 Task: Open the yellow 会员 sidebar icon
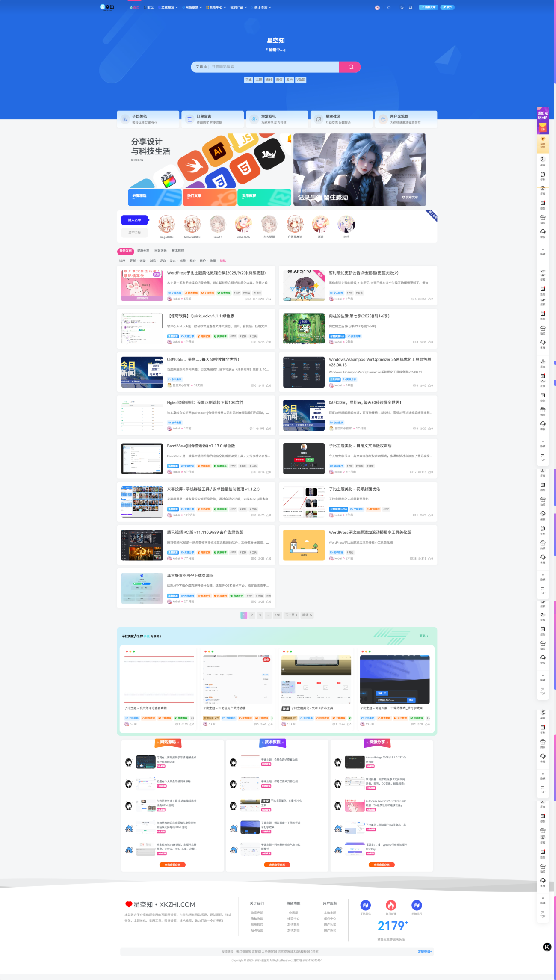click(x=543, y=144)
